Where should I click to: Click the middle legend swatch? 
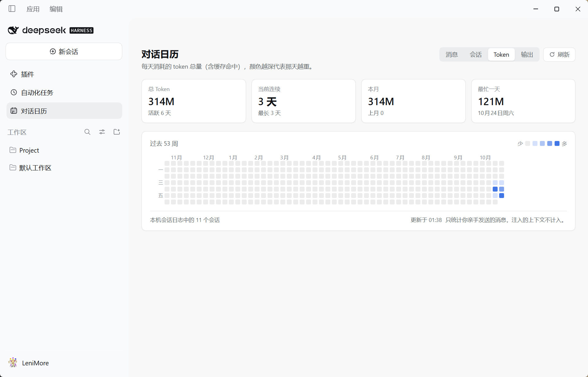pyautogui.click(x=542, y=143)
